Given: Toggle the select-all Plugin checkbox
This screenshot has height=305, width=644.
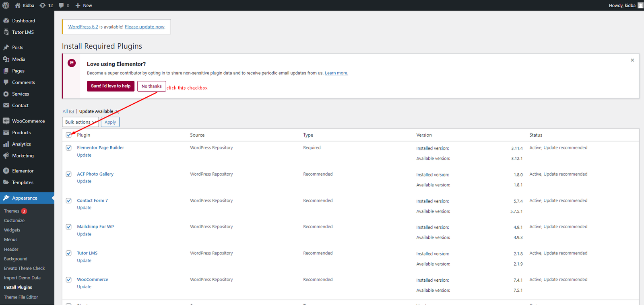Looking at the screenshot, I should 69,135.
